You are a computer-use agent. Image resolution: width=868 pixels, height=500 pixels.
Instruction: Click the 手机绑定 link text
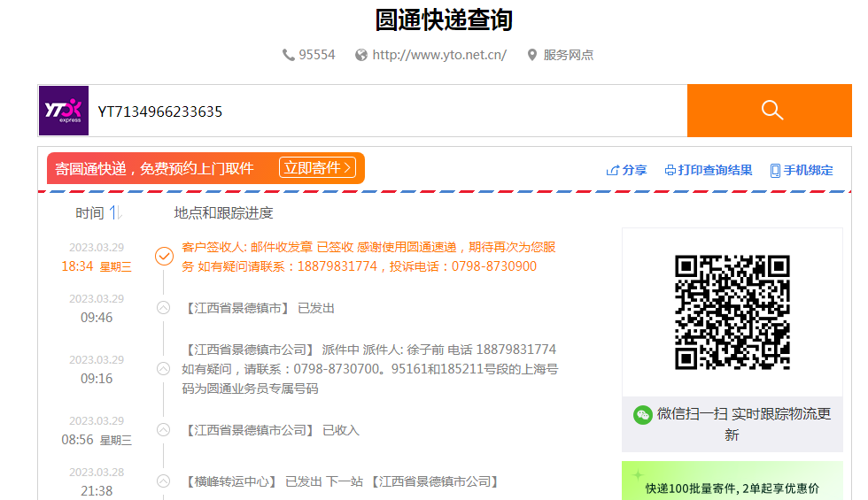pyautogui.click(x=808, y=170)
